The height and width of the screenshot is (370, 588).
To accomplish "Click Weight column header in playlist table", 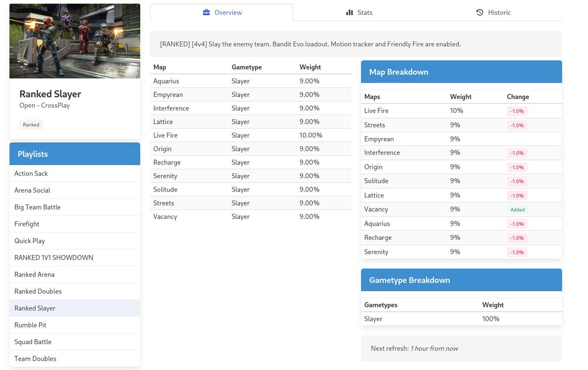I will click(x=310, y=67).
